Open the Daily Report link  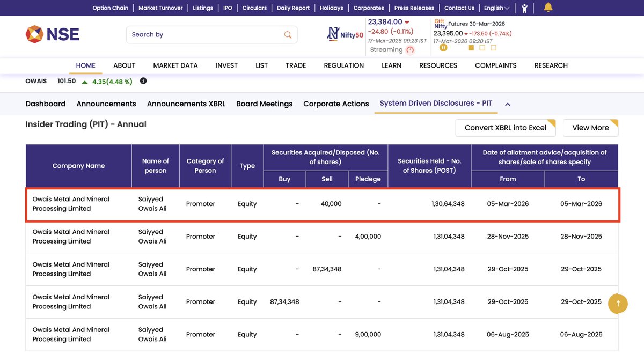[x=293, y=8]
